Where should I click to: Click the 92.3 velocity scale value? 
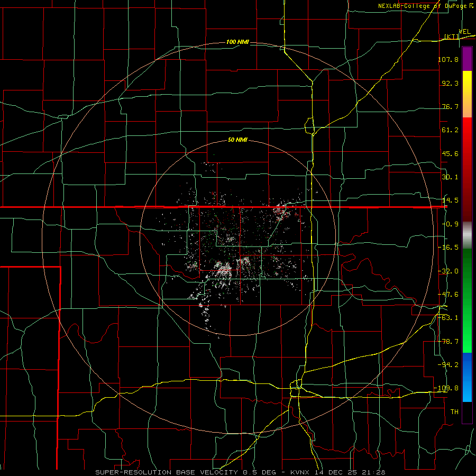[450, 83]
